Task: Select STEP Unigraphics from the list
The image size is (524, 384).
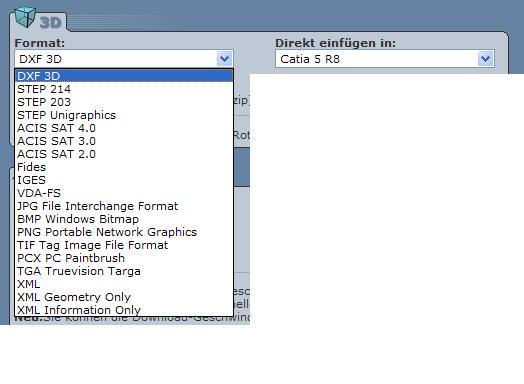Action: [124, 115]
